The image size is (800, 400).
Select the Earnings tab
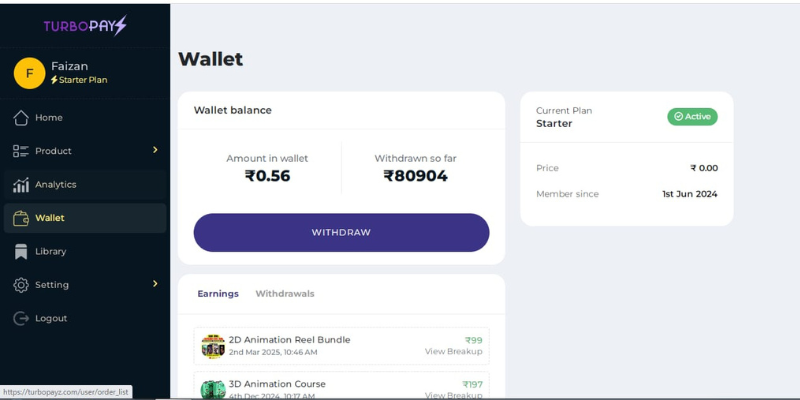point(218,294)
